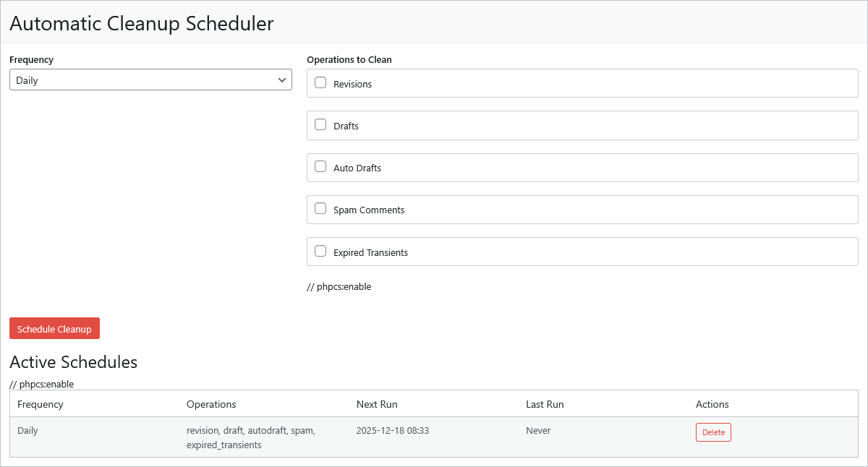Click the 2025-12-18 08:33 next run cell
This screenshot has height=467, width=868.
[392, 431]
